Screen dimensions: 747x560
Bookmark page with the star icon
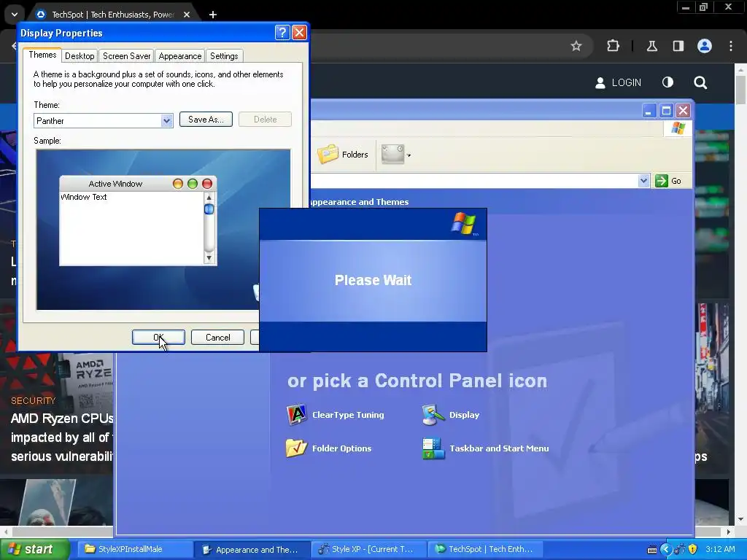coord(576,46)
